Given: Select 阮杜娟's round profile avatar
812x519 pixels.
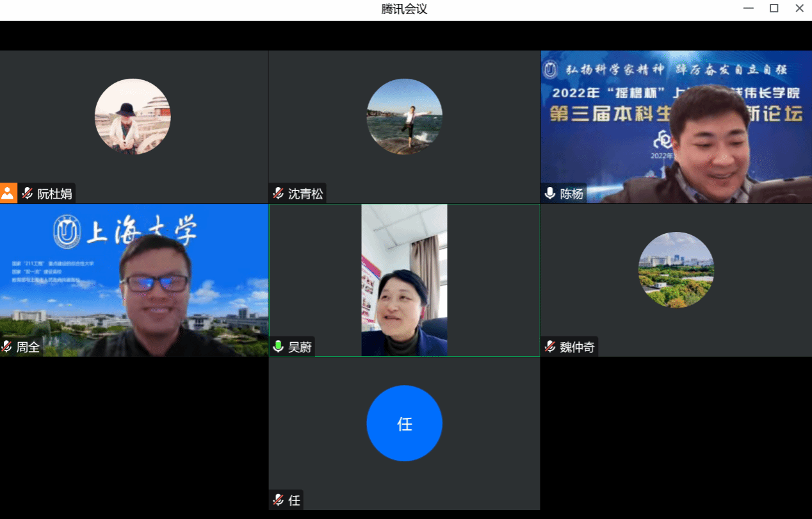Looking at the screenshot, I should click(133, 117).
